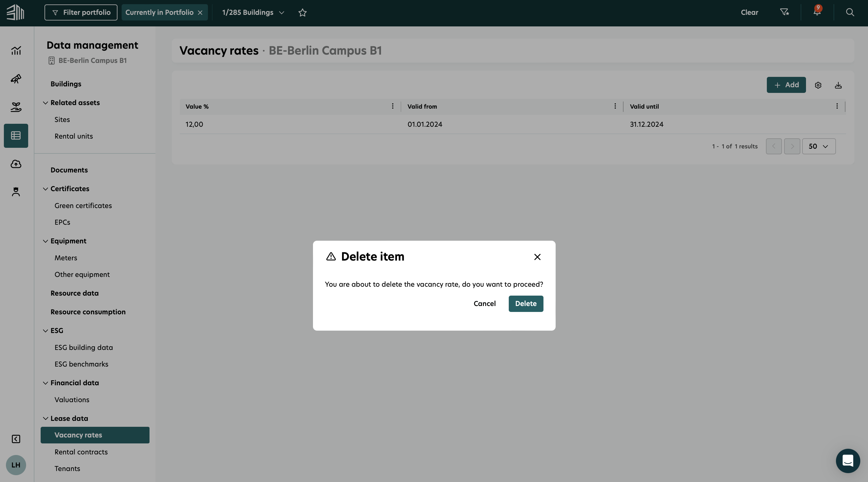Open table settings gear icon
The width and height of the screenshot is (868, 482).
pos(818,85)
